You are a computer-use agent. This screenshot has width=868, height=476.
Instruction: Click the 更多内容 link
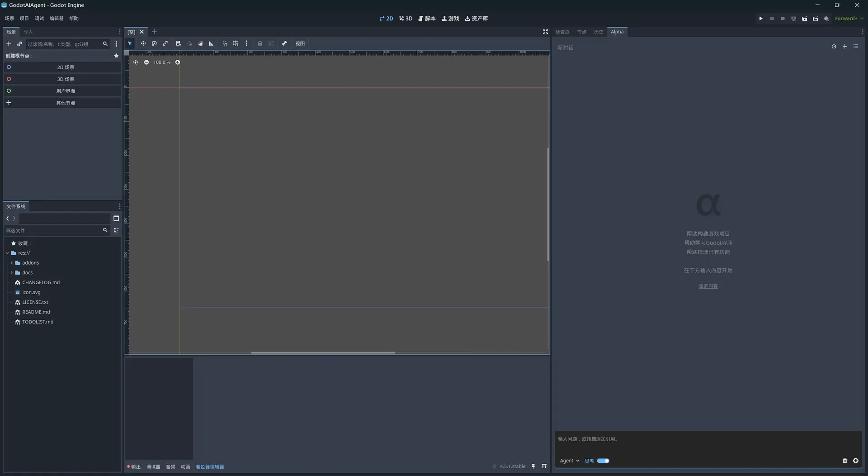708,286
